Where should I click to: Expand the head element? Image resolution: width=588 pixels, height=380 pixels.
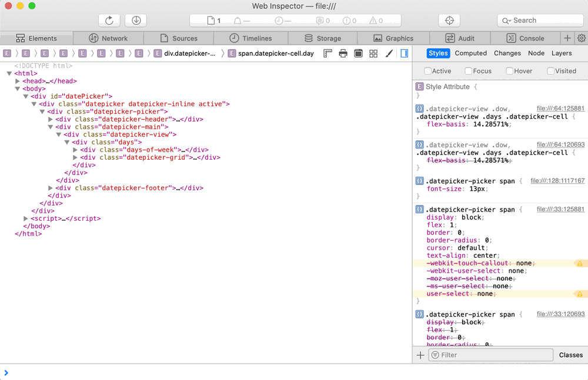point(17,81)
